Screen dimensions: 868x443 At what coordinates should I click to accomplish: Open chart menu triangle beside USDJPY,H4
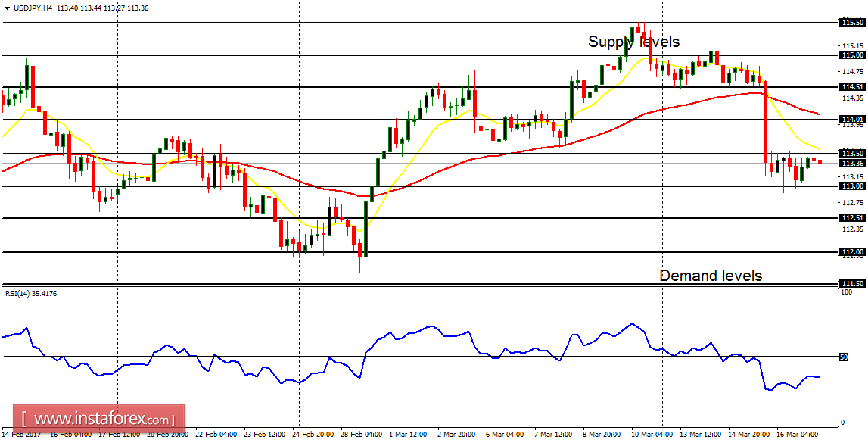click(x=6, y=8)
